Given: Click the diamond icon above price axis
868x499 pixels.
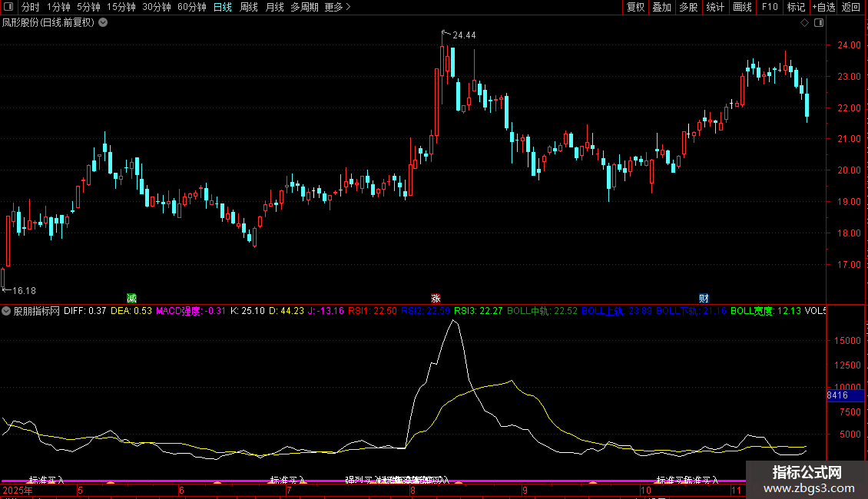Looking at the screenshot, I should [x=804, y=23].
